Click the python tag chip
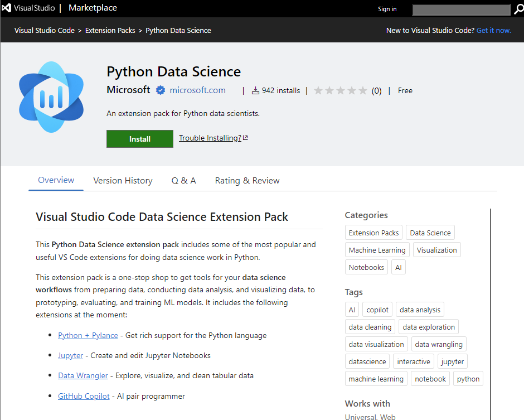524x420 pixels. tap(468, 378)
